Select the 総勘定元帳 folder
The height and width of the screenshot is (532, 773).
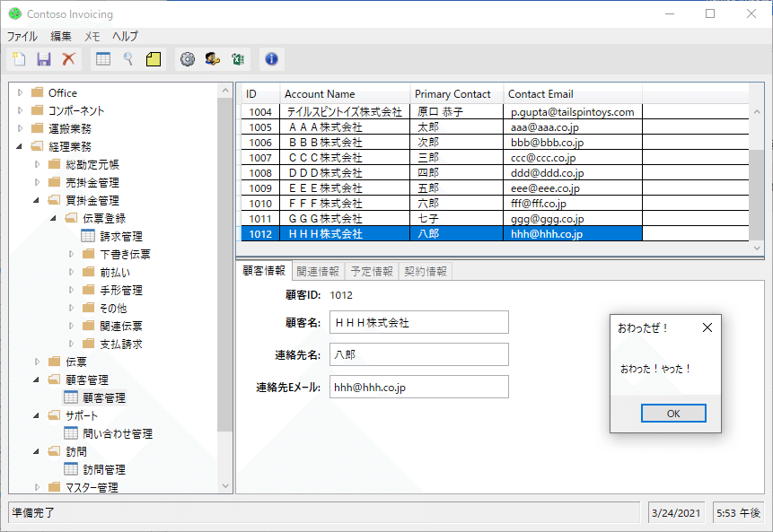tap(92, 164)
